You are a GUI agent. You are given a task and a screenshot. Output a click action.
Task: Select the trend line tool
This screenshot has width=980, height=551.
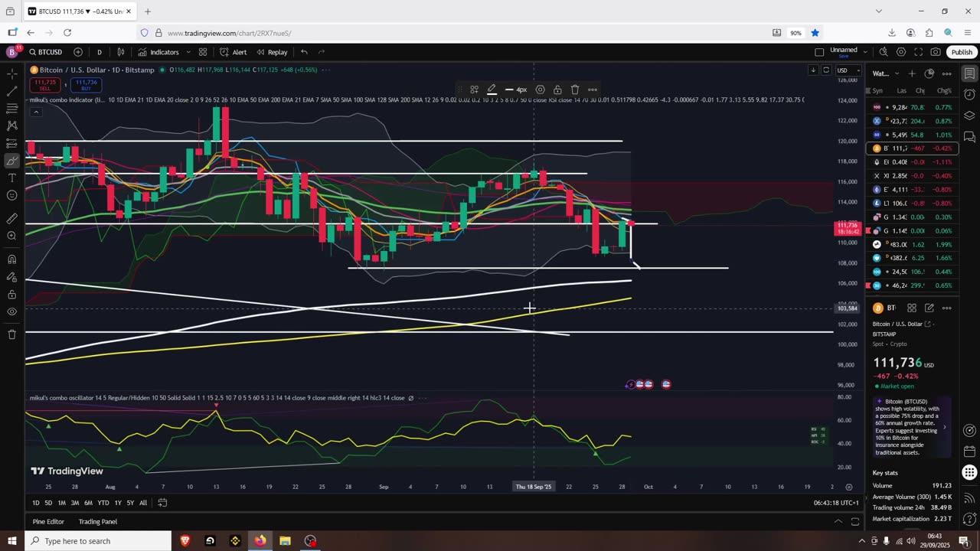click(11, 91)
